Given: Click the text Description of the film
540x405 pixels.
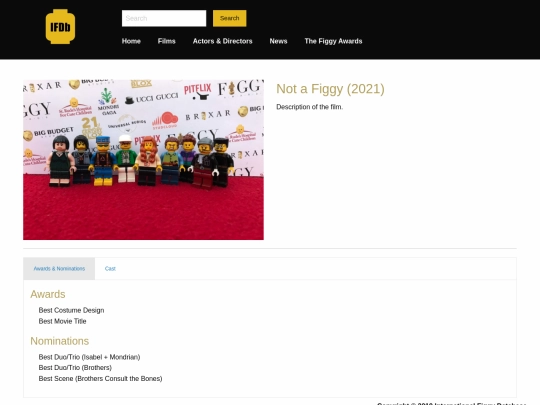Looking at the screenshot, I should 310,107.
